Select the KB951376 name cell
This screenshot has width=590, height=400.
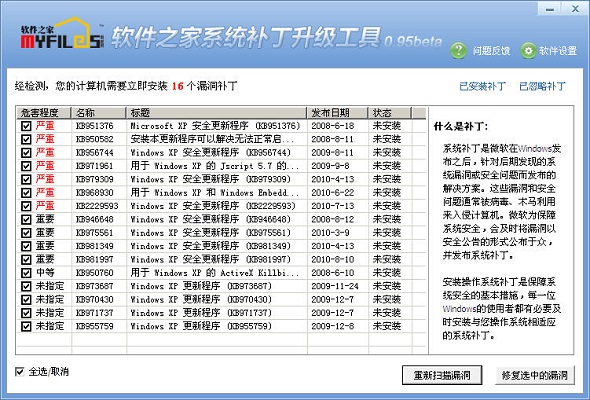[x=94, y=126]
